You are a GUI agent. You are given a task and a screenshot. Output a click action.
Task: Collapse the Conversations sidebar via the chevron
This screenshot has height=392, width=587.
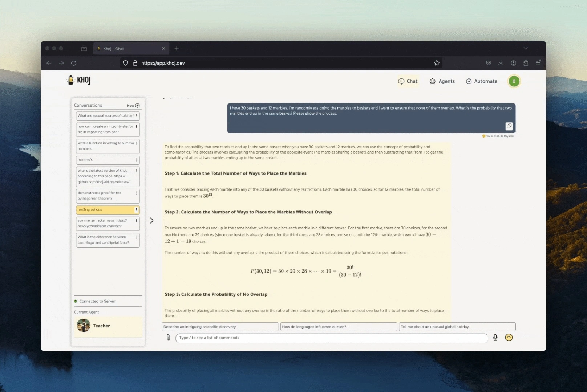click(151, 220)
